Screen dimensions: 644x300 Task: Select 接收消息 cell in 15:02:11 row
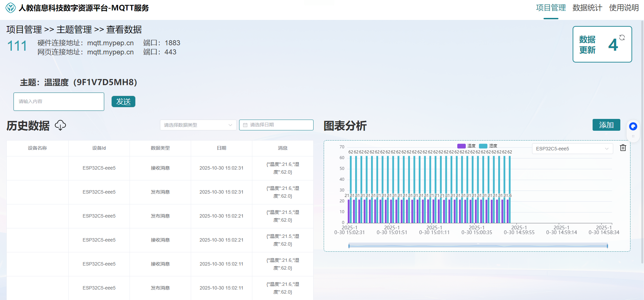[x=160, y=264]
